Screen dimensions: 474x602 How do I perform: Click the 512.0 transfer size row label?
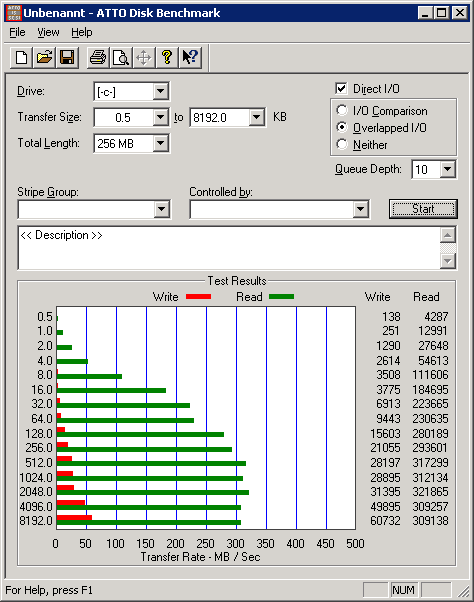39,463
